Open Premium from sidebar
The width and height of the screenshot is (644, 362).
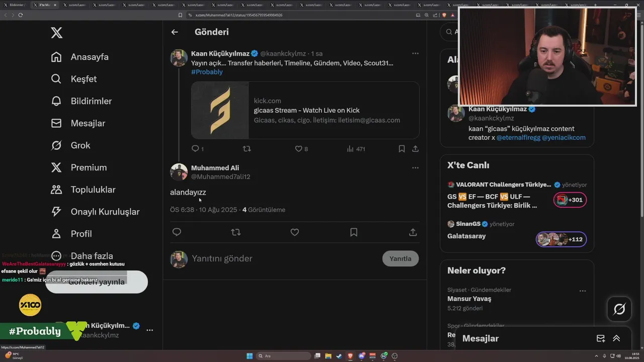pos(79,167)
